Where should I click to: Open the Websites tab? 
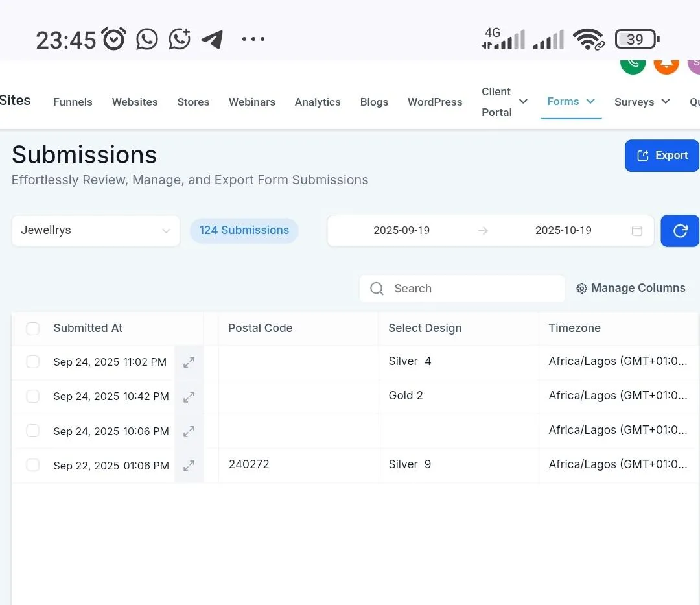(x=135, y=102)
